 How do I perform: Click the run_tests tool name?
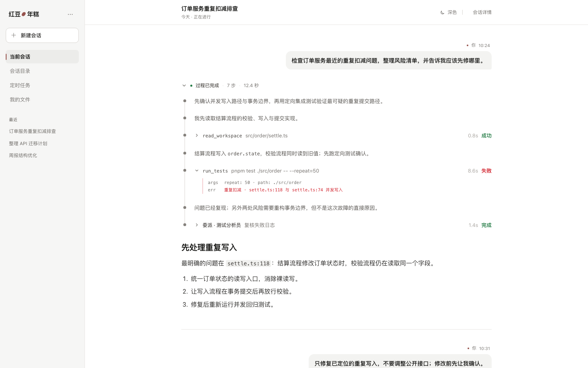click(x=215, y=171)
